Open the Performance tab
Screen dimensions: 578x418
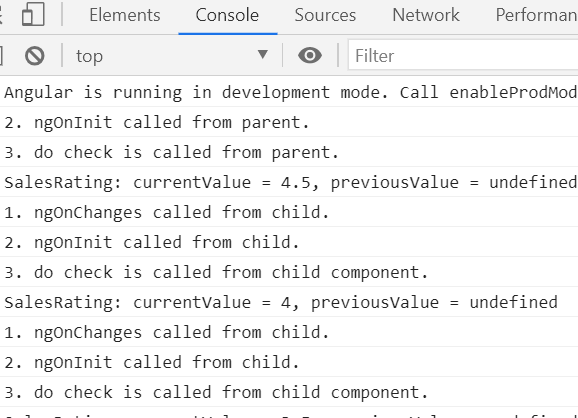pyautogui.click(x=536, y=15)
